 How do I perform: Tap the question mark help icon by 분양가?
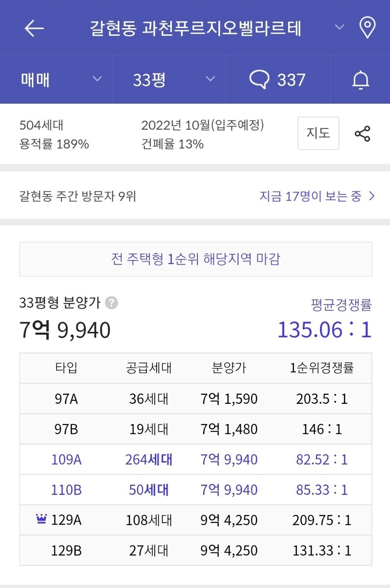pyautogui.click(x=112, y=303)
